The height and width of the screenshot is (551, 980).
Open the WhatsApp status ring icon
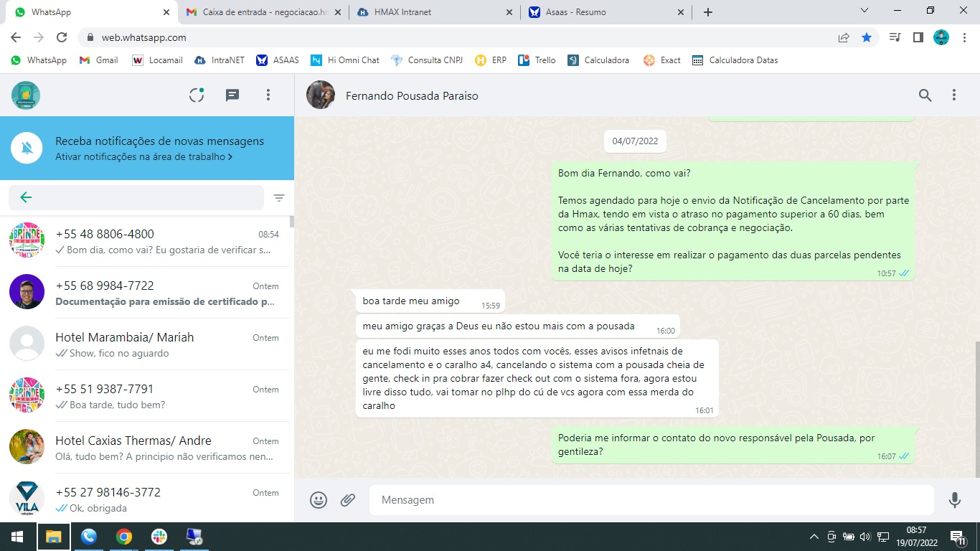click(x=197, y=95)
